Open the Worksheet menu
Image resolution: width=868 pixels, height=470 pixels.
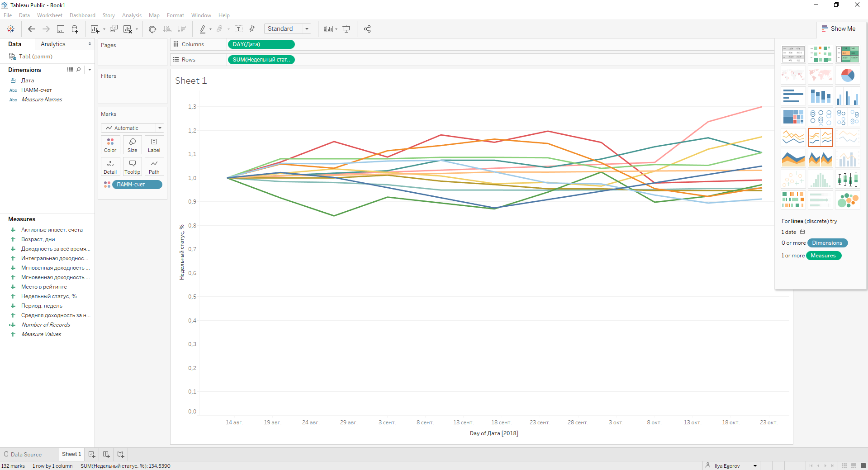(50, 15)
